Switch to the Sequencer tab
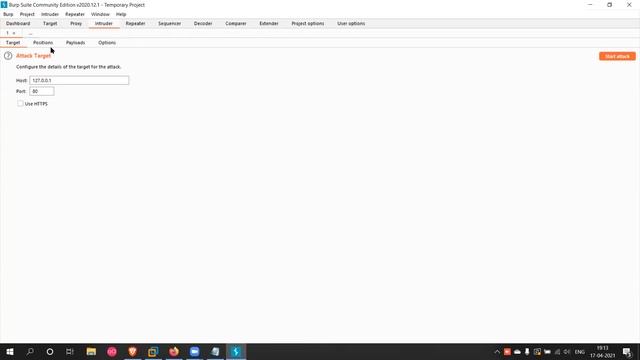This screenshot has width=640, height=360. click(x=169, y=24)
